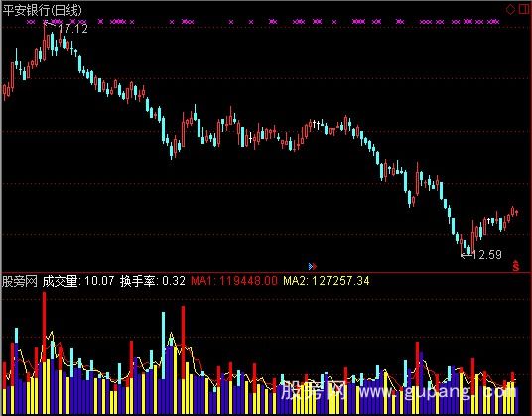Screen dimensions: 532x416
Task: Click the chart title 平安银行(日线)
Action: pos(43,10)
